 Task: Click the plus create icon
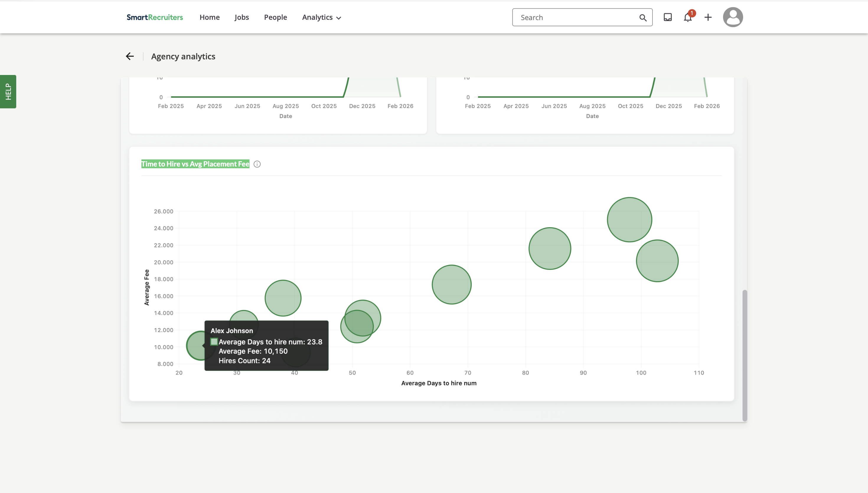point(708,17)
